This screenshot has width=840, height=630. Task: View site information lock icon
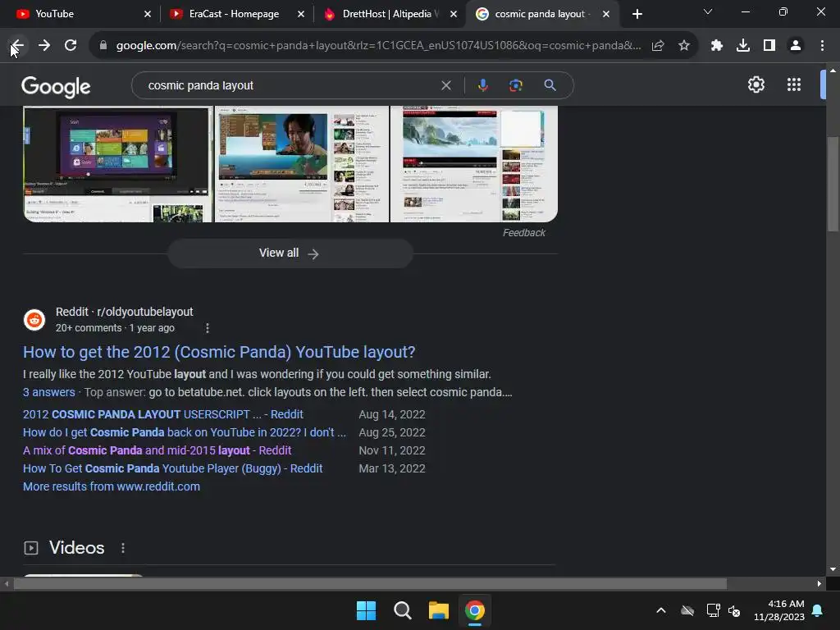coord(103,46)
